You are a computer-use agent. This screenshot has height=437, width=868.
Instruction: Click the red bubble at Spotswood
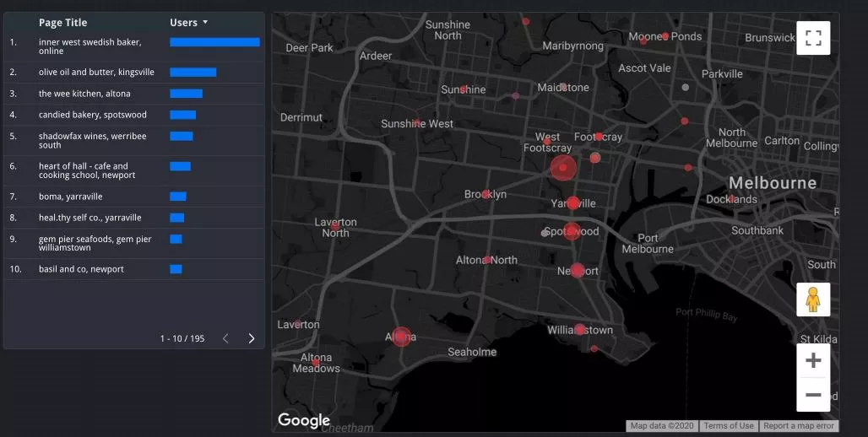(x=572, y=231)
